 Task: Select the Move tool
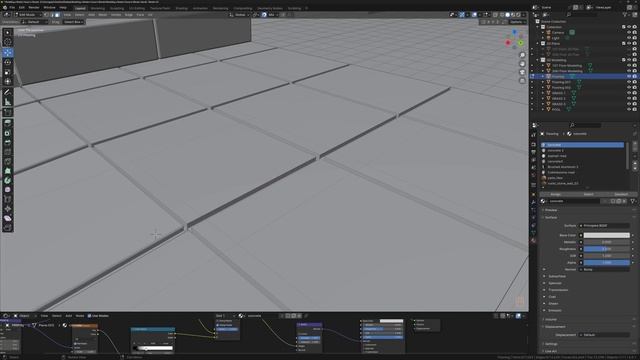(8, 53)
